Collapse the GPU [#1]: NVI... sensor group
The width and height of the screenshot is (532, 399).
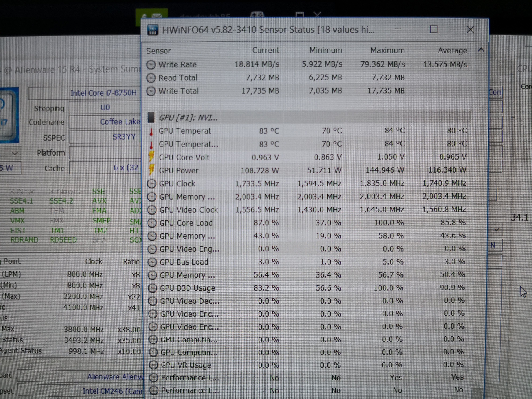pyautogui.click(x=189, y=118)
